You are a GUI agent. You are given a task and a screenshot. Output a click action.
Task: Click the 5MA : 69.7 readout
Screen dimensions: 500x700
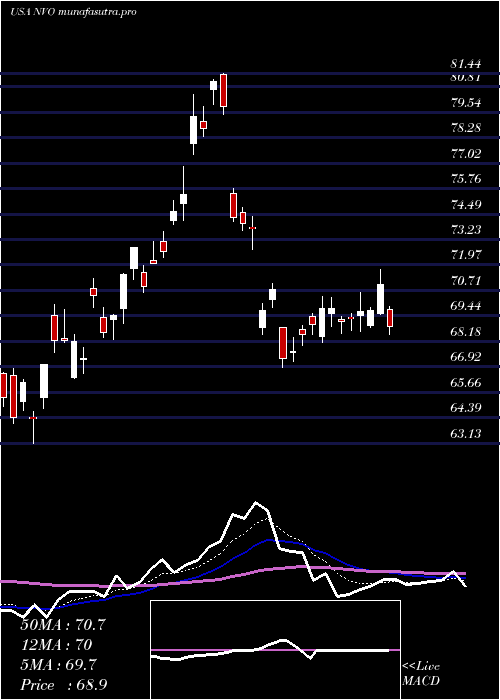(59, 665)
